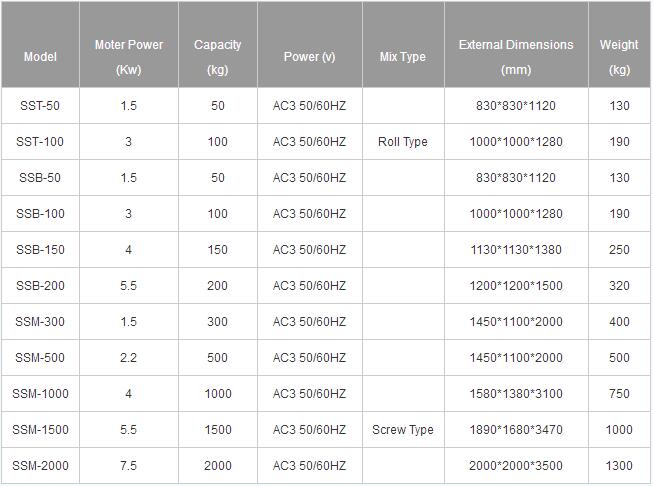Select the capacity value 1500
The width and height of the screenshot is (653, 486).
[x=218, y=430]
